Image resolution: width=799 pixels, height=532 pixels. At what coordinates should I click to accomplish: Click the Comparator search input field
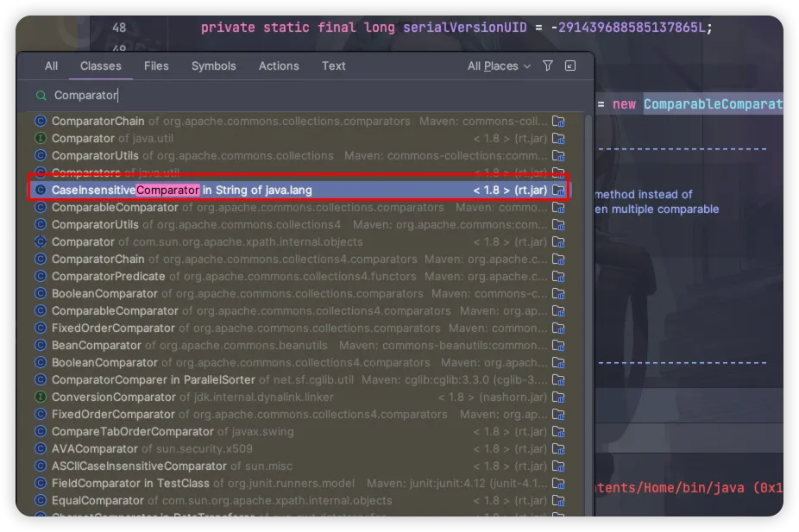pyautogui.click(x=302, y=96)
